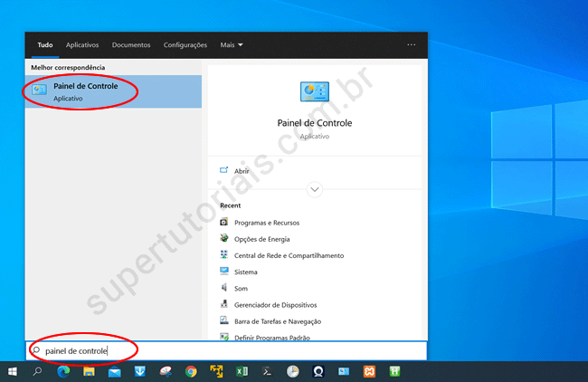Launch Google Chrome from the taskbar

pos(191,371)
